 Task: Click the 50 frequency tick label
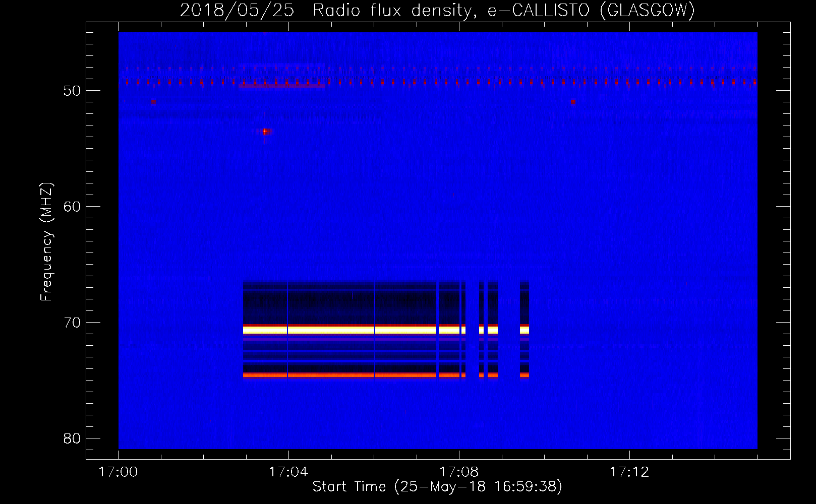72,91
